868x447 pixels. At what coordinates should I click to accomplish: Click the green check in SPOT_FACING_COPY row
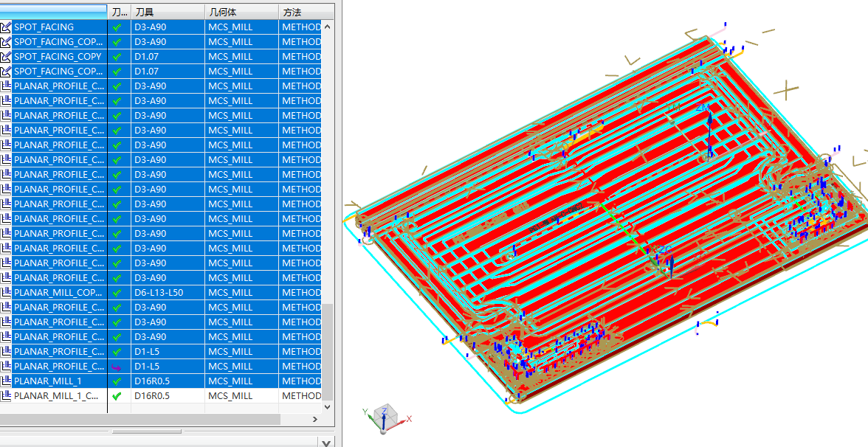tap(117, 56)
